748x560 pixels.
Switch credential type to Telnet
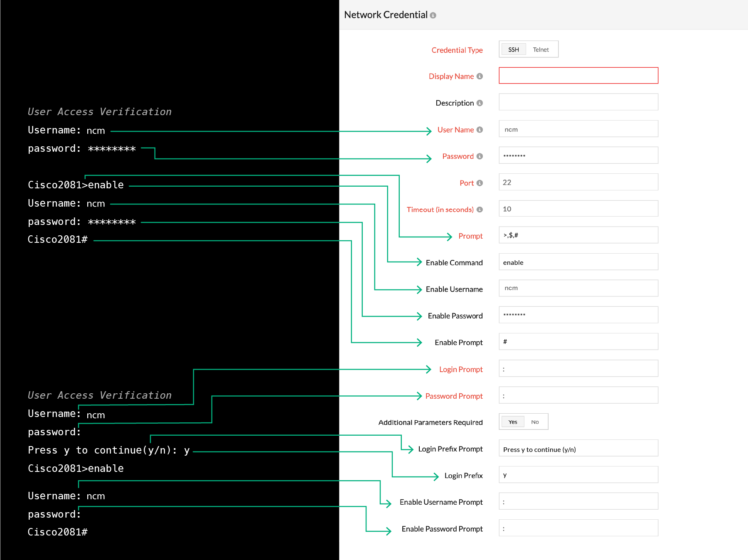tap(541, 49)
